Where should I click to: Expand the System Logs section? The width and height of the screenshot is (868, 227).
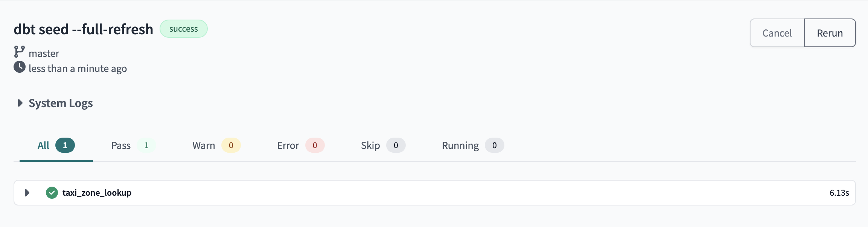pos(20,103)
